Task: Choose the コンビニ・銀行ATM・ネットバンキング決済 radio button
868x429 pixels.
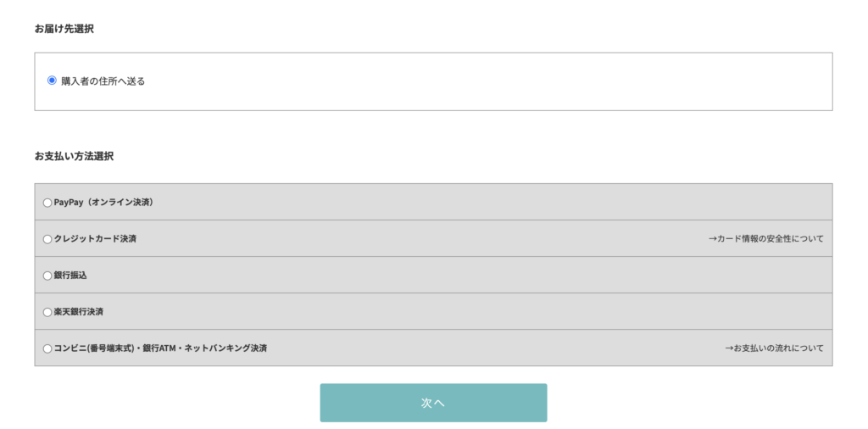Action: click(x=47, y=348)
